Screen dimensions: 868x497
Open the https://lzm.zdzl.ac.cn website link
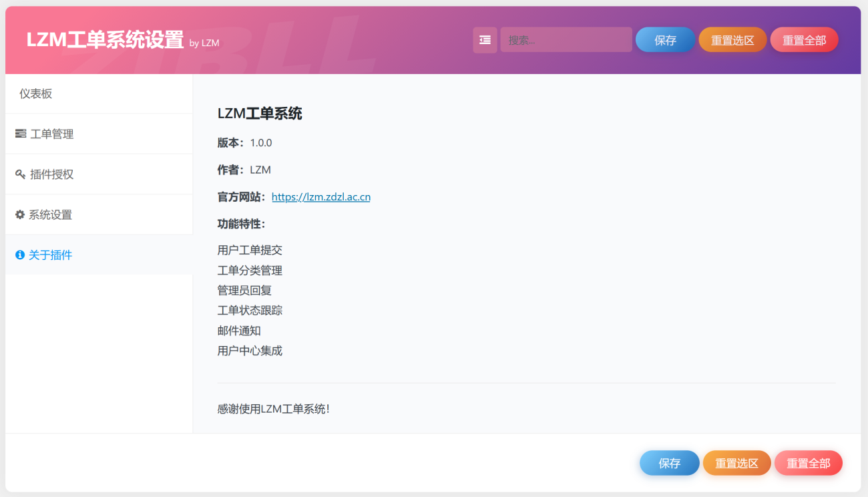pyautogui.click(x=320, y=196)
